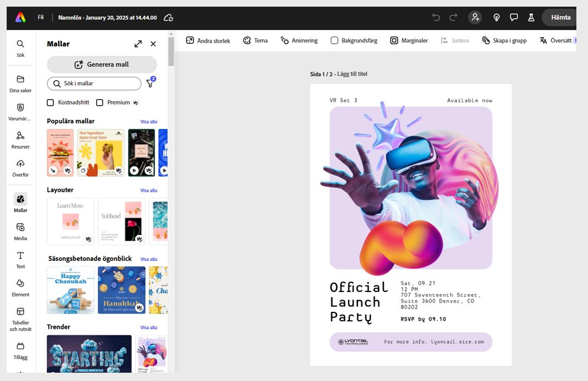The width and height of the screenshot is (588, 381).
Task: Open the template filters funnel
Action: pos(149,83)
